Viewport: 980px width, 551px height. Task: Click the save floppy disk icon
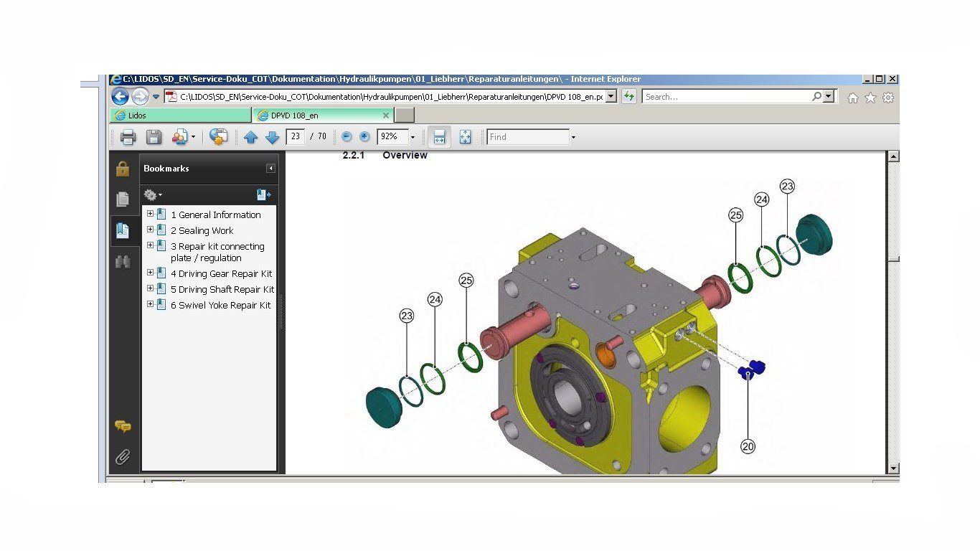(154, 137)
